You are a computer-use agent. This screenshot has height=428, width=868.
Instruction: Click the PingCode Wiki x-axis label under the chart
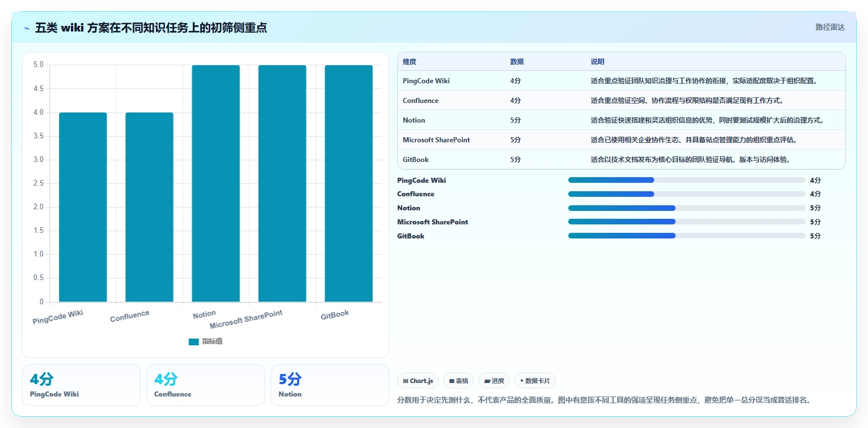[58, 317]
